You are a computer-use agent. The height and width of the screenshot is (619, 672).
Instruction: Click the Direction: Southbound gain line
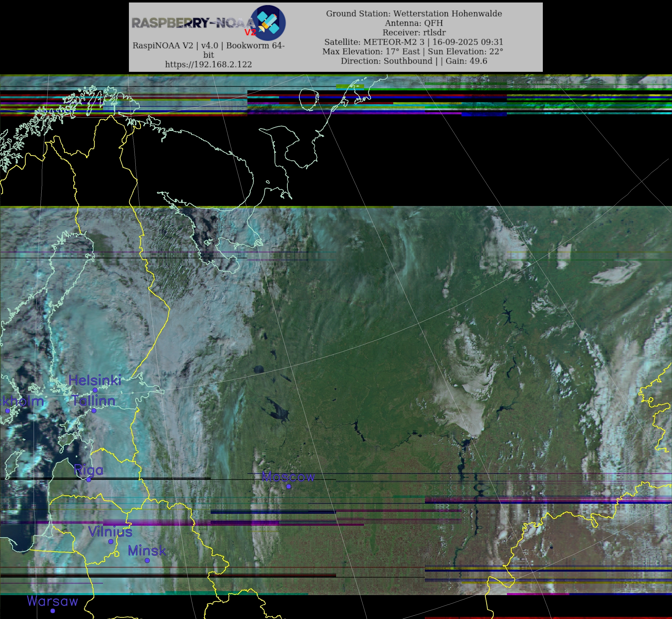414,61
